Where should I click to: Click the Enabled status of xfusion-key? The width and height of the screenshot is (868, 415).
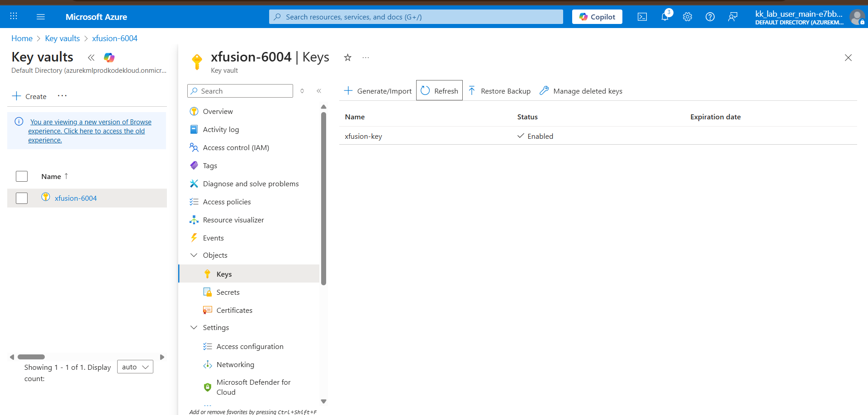pyautogui.click(x=536, y=136)
